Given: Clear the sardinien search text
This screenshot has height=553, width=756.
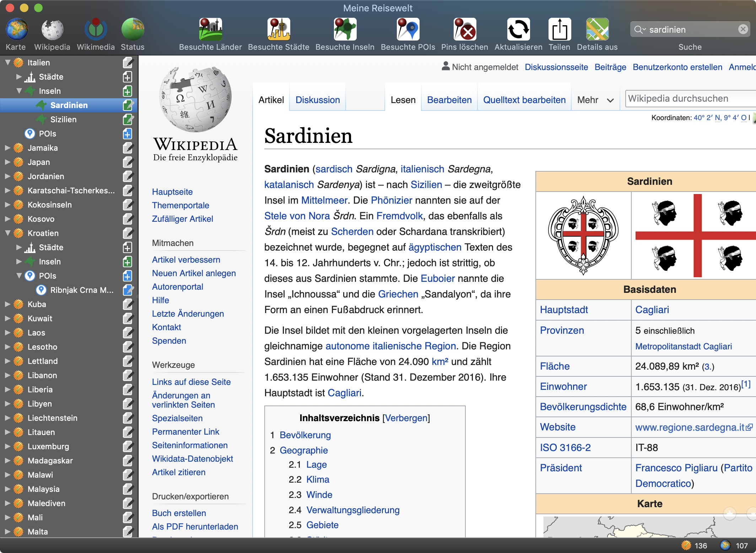Looking at the screenshot, I should pos(743,29).
